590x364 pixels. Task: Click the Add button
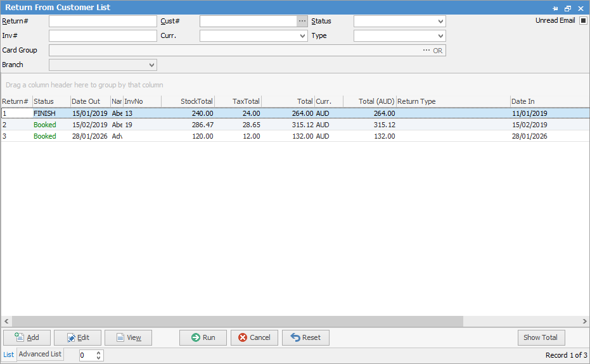pyautogui.click(x=27, y=337)
